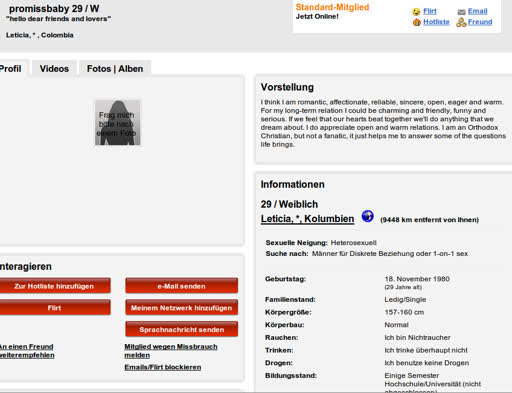Click the Email envelope icon
512x393 pixels.
tap(461, 12)
